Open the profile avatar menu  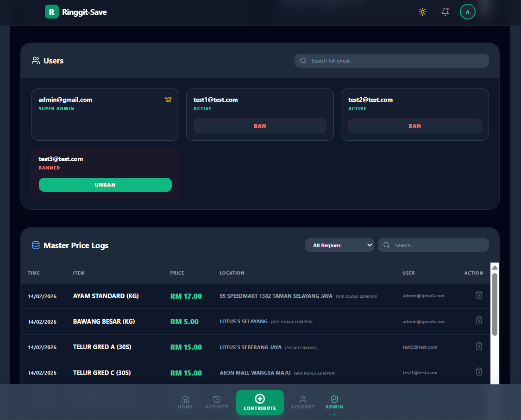click(467, 12)
